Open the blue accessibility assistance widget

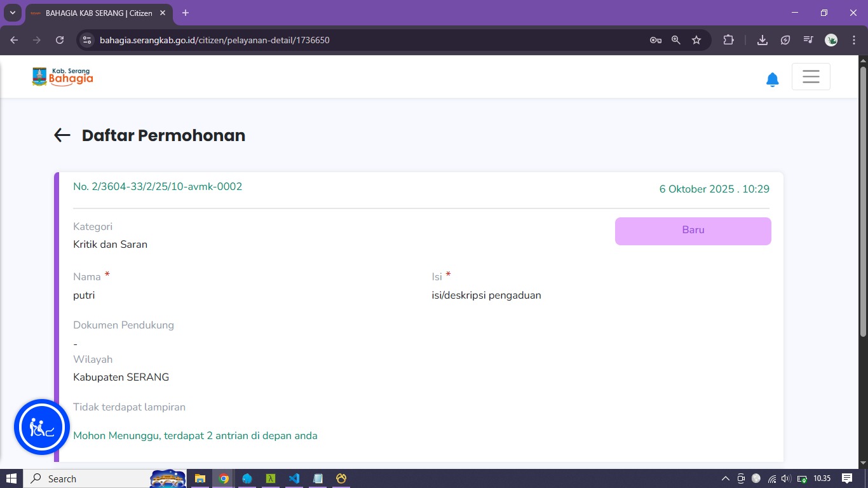42,427
